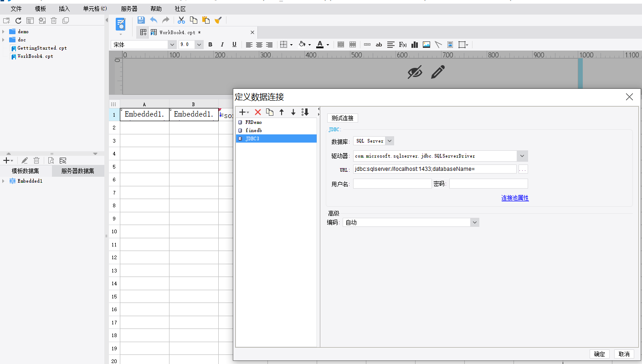Click the Copy icon in the top toolbar

click(x=194, y=20)
